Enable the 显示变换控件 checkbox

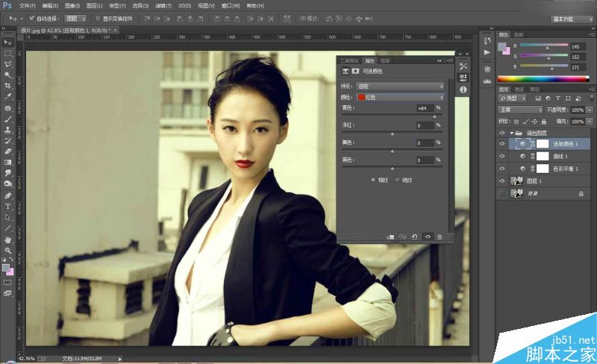(x=98, y=19)
